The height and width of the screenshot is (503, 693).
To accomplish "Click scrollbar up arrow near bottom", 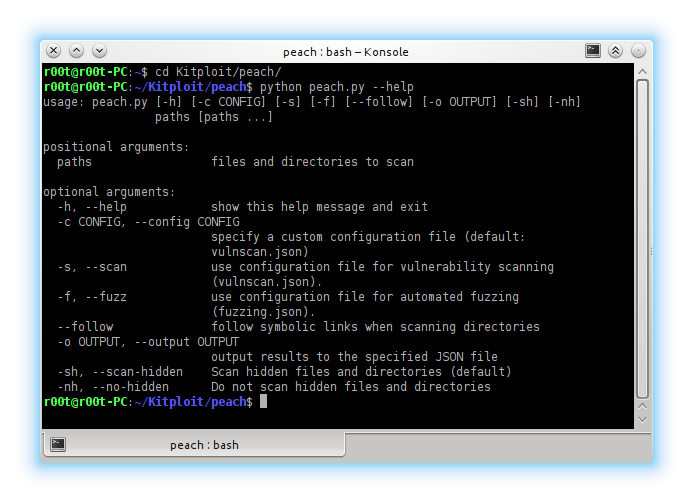I will [643, 406].
